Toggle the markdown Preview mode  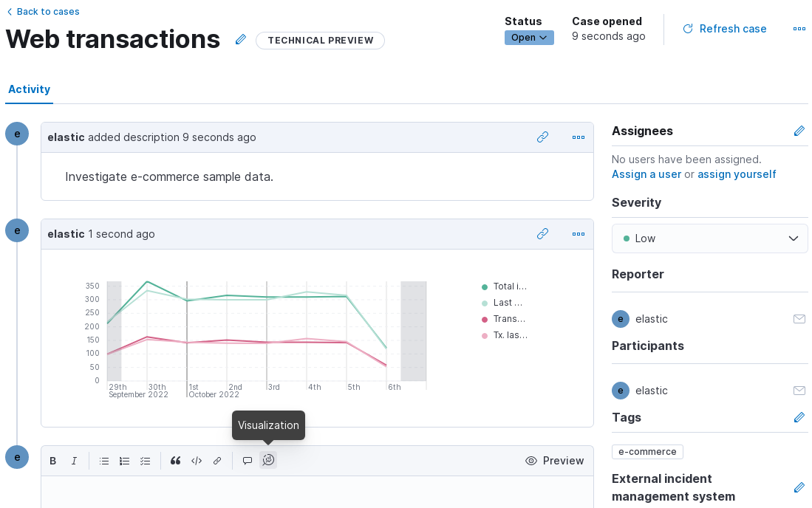click(x=554, y=461)
